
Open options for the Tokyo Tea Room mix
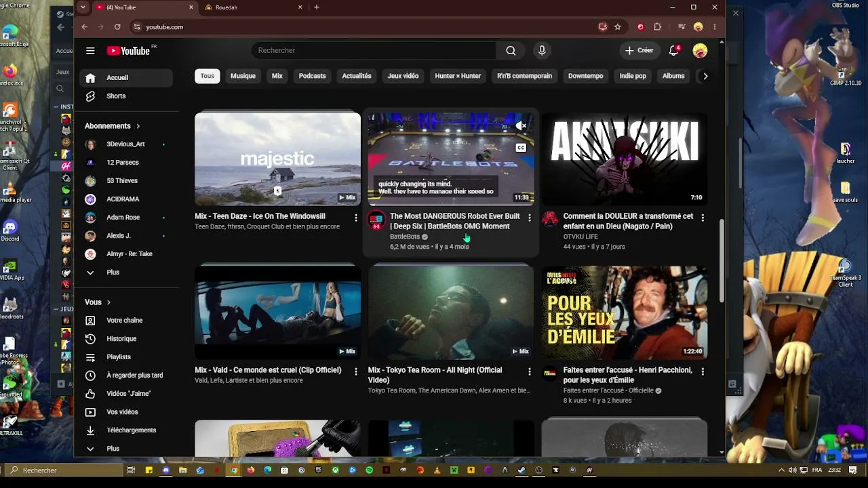point(530,371)
